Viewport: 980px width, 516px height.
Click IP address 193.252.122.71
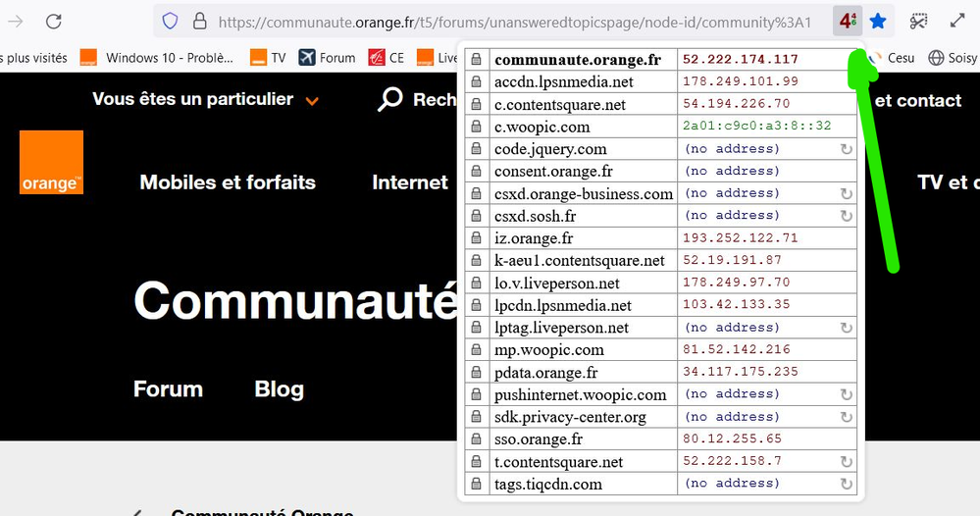740,238
